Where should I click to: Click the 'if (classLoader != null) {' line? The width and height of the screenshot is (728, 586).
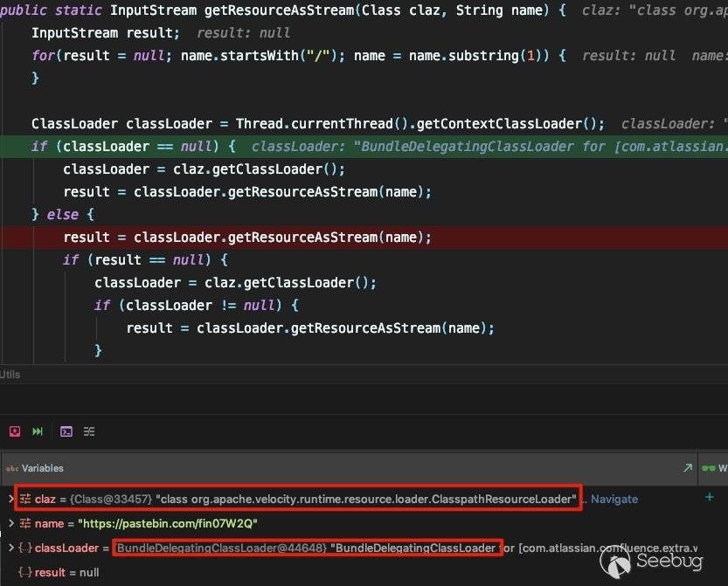point(197,306)
